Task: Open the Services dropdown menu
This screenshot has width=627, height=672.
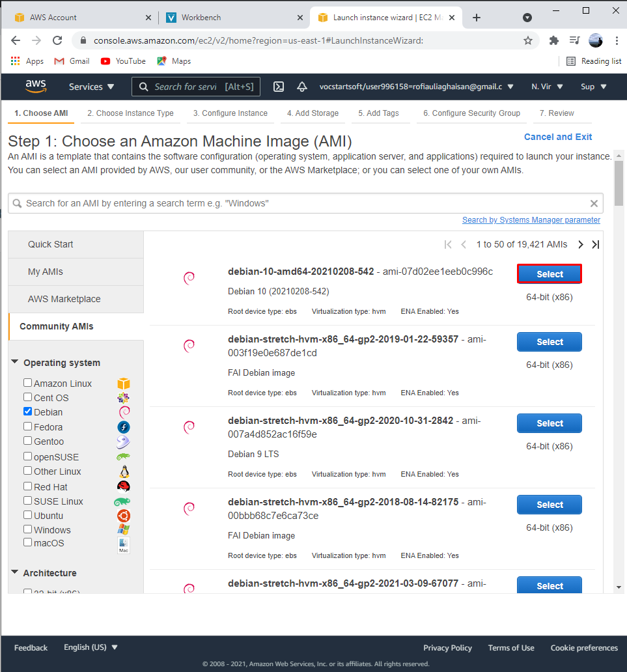Action: pyautogui.click(x=91, y=87)
